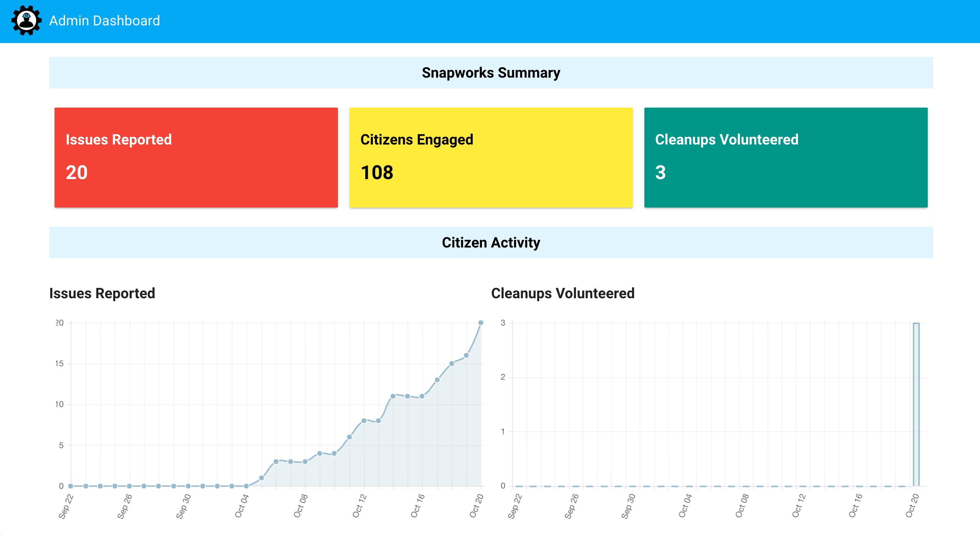Click the number 20 on Issues Reported card
Viewport: 980px width, 535px height.
click(x=77, y=172)
